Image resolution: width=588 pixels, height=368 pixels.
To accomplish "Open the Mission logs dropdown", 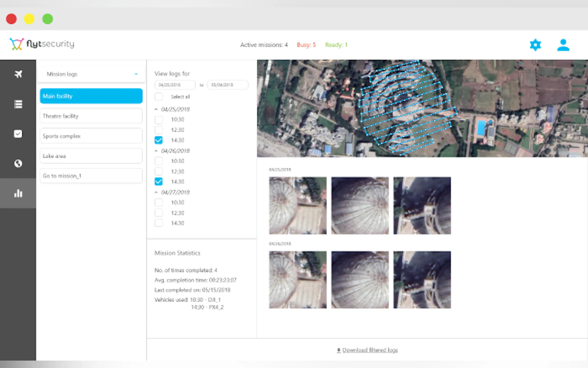I will 91,74.
